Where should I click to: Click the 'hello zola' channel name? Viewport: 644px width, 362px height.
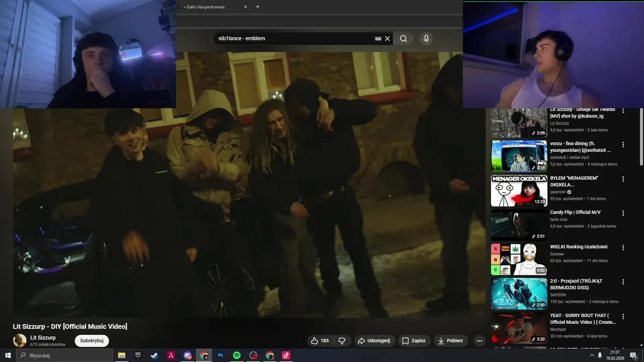tap(559, 219)
